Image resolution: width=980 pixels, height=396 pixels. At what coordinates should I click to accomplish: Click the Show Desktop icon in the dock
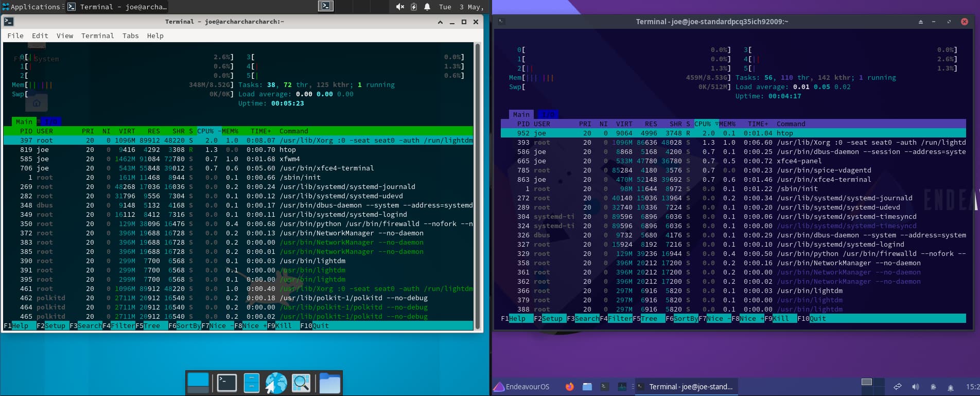(x=198, y=383)
